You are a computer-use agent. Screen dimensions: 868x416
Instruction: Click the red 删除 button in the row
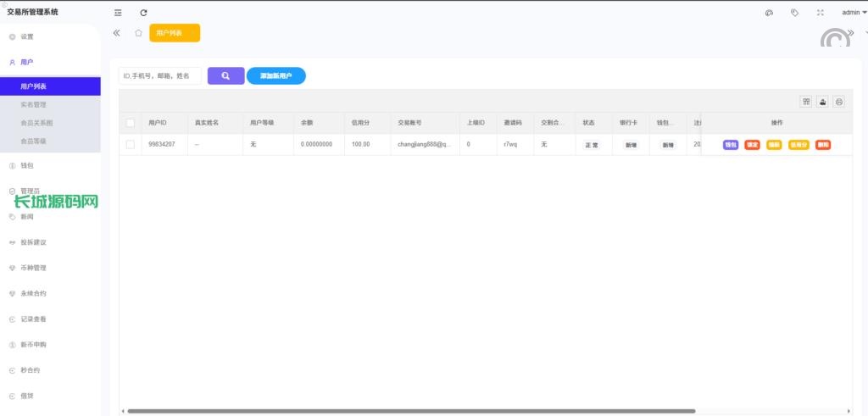(822, 145)
